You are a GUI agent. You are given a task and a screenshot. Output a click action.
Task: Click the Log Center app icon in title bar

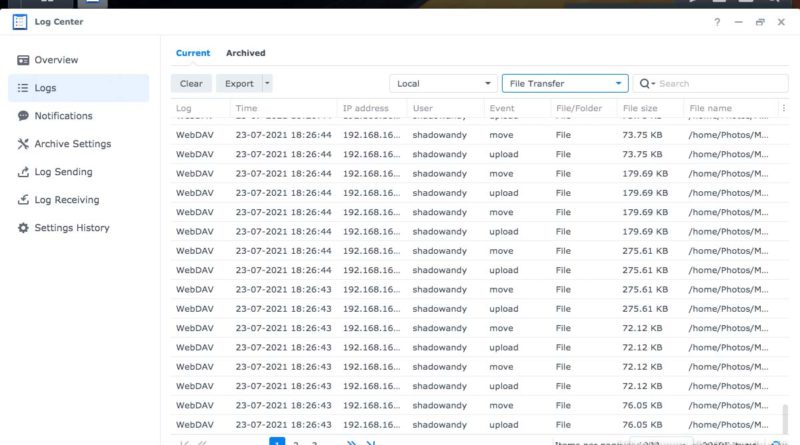20,21
